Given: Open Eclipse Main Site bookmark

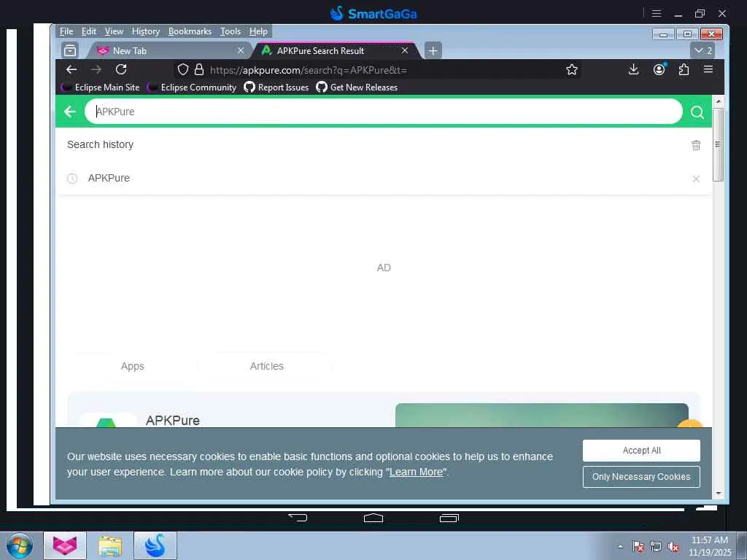Looking at the screenshot, I should click(101, 87).
